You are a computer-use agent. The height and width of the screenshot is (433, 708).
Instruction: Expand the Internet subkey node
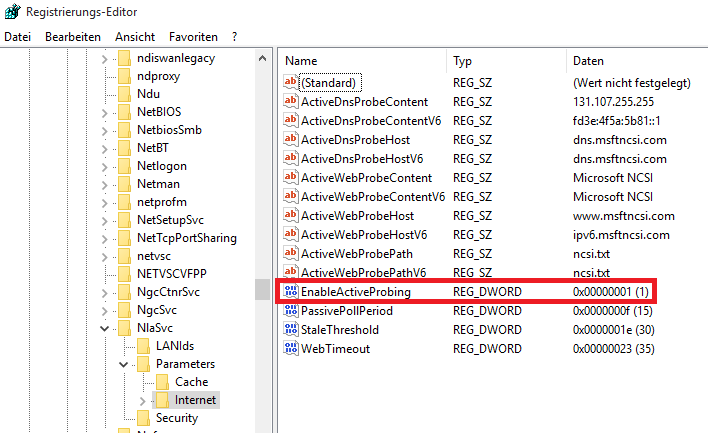(142, 400)
